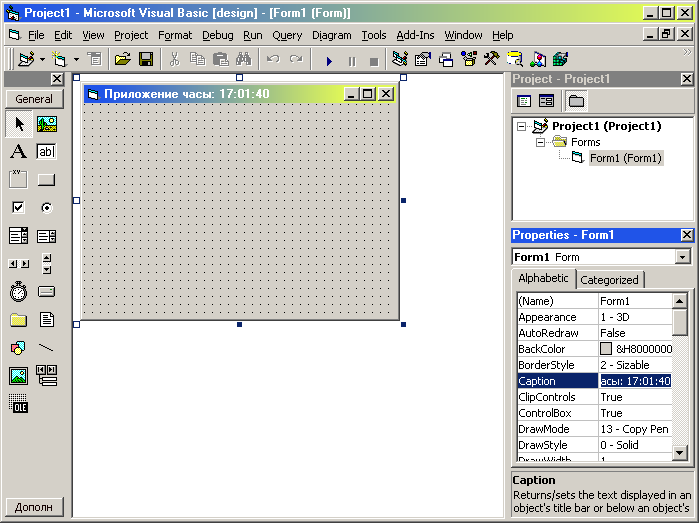This screenshot has width=699, height=523.
Task: Open the Toolbox via hammer icon
Action: (x=492, y=59)
